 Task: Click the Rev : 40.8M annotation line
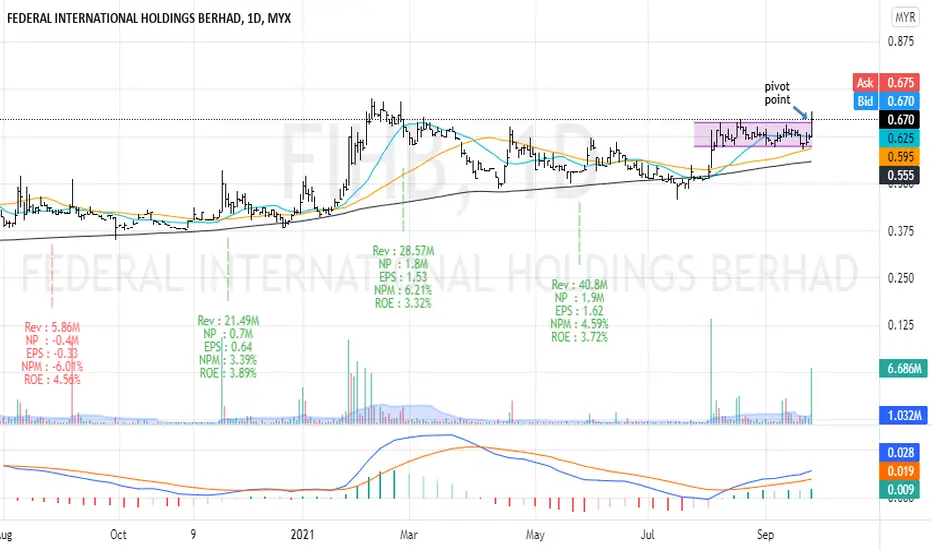coord(580,285)
